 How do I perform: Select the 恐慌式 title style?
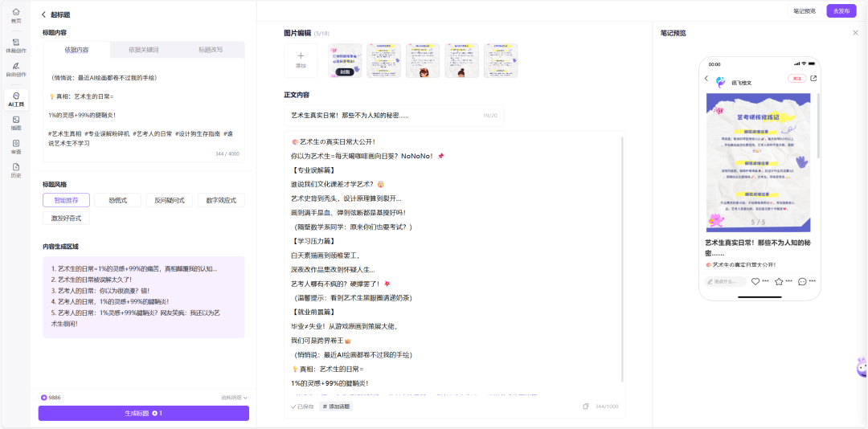click(117, 200)
